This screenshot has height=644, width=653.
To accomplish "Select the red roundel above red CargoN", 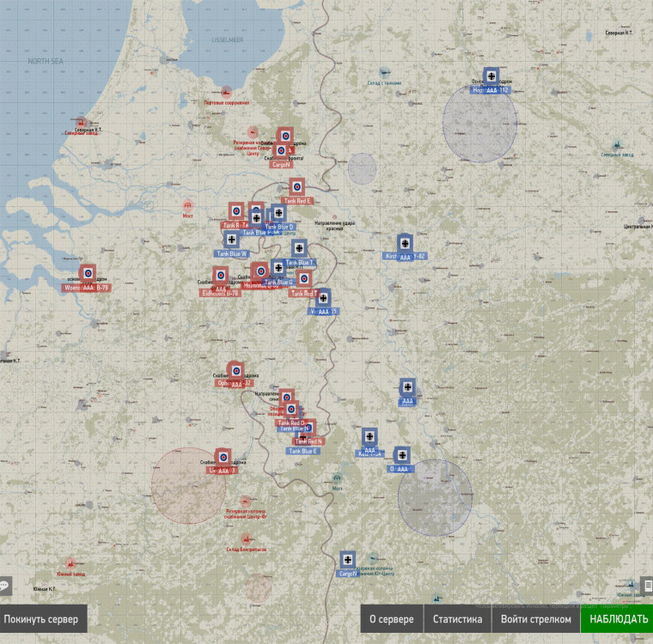I will 281,151.
